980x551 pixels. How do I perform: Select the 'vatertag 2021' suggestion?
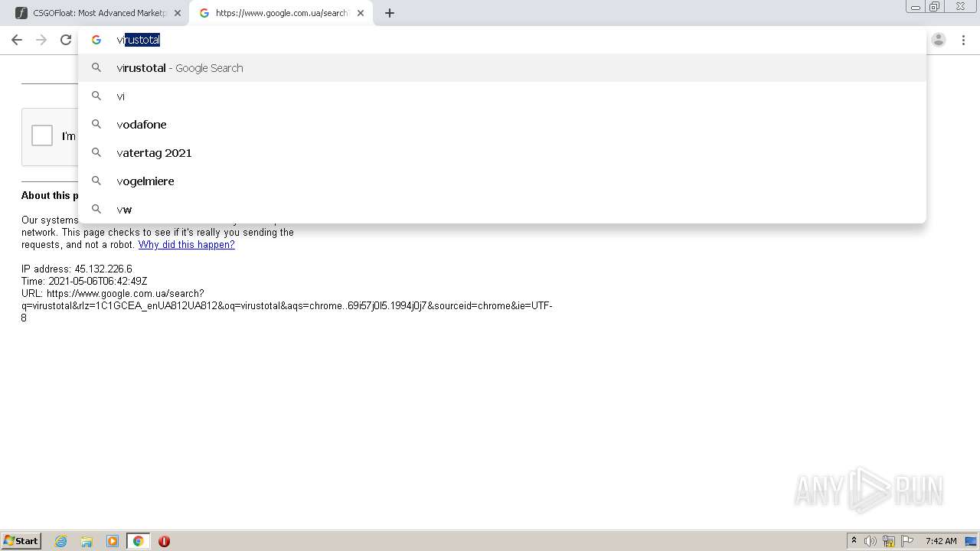[x=502, y=153]
